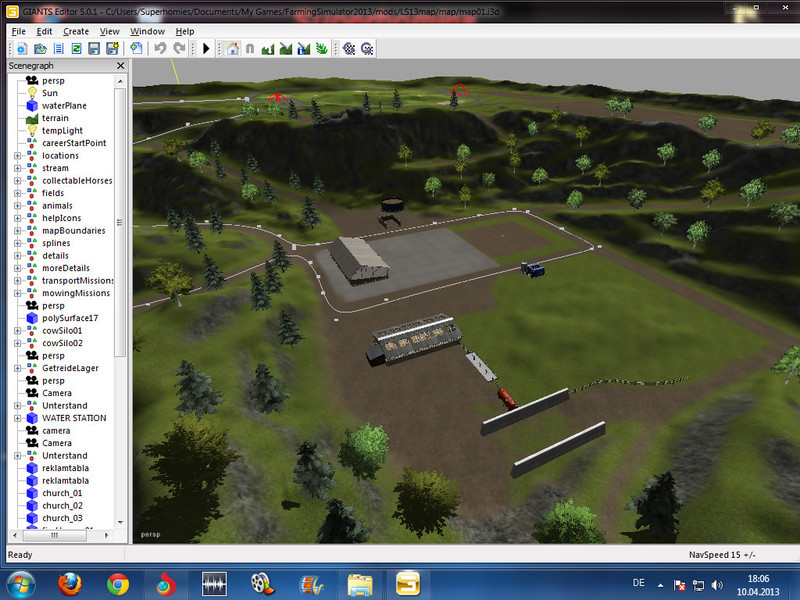
Task: Expand the locations node
Action: [x=17, y=156]
